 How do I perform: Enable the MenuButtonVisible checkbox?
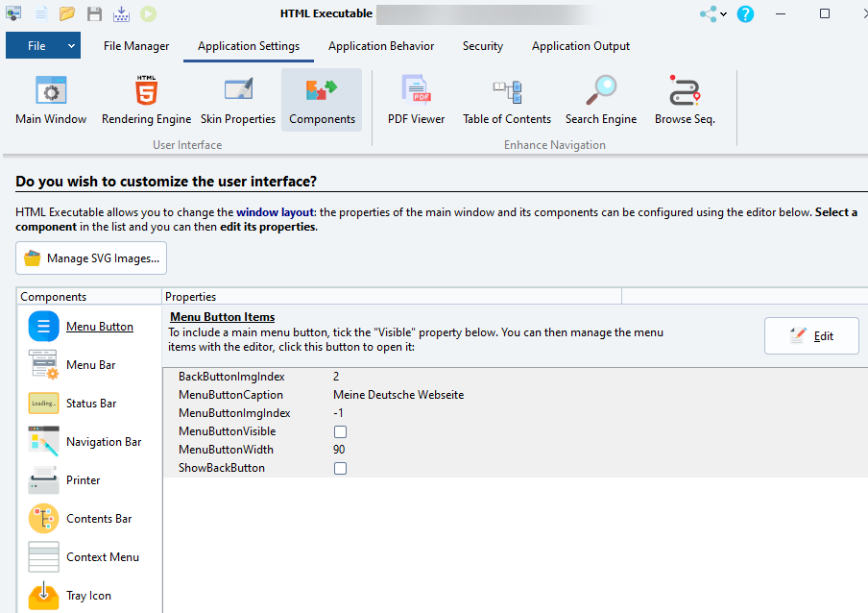click(x=340, y=432)
